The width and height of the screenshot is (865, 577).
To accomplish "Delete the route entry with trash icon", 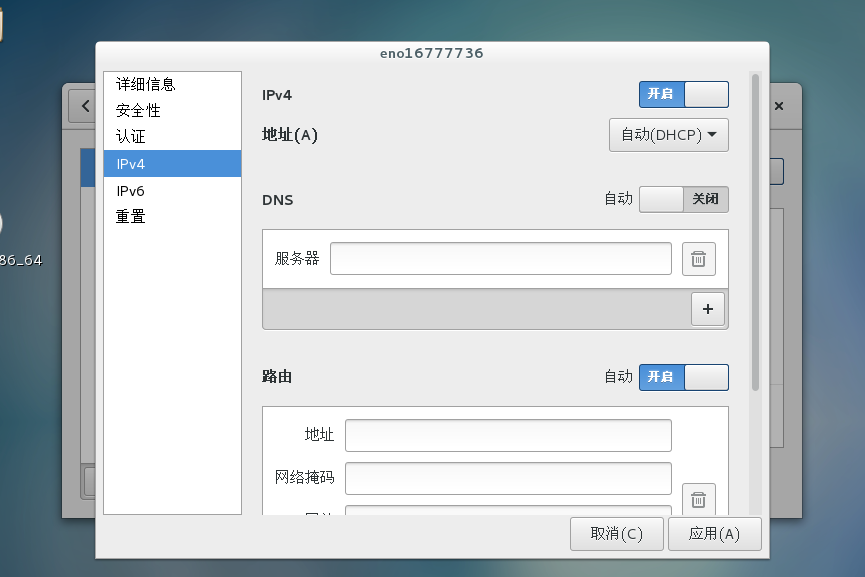I will [698, 499].
